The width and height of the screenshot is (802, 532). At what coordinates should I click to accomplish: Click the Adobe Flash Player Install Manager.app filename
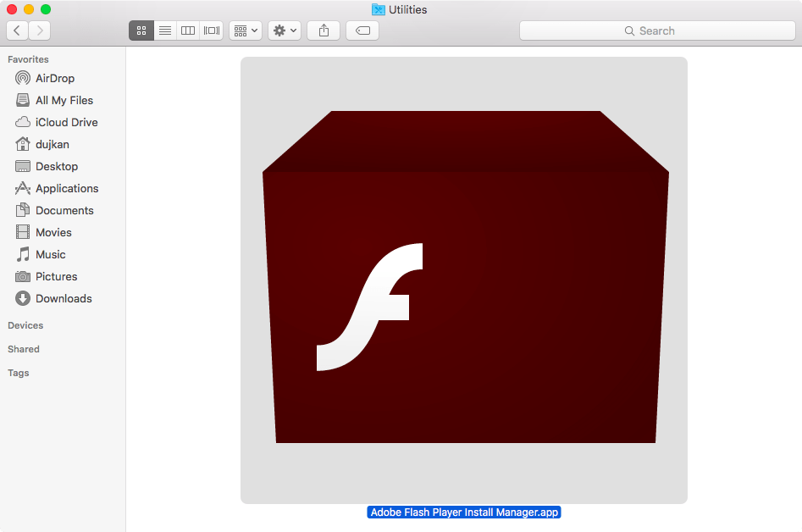(464, 512)
